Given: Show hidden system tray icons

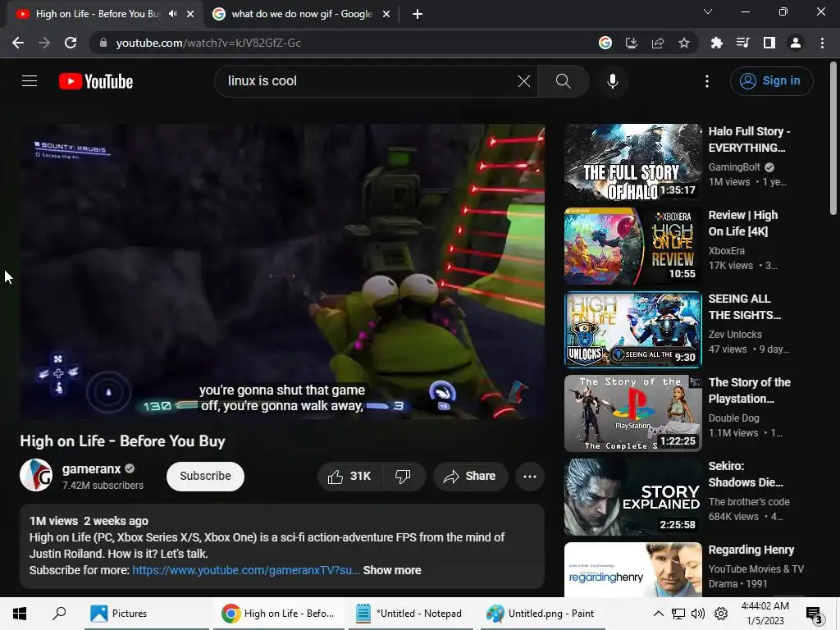Looking at the screenshot, I should [x=659, y=614].
